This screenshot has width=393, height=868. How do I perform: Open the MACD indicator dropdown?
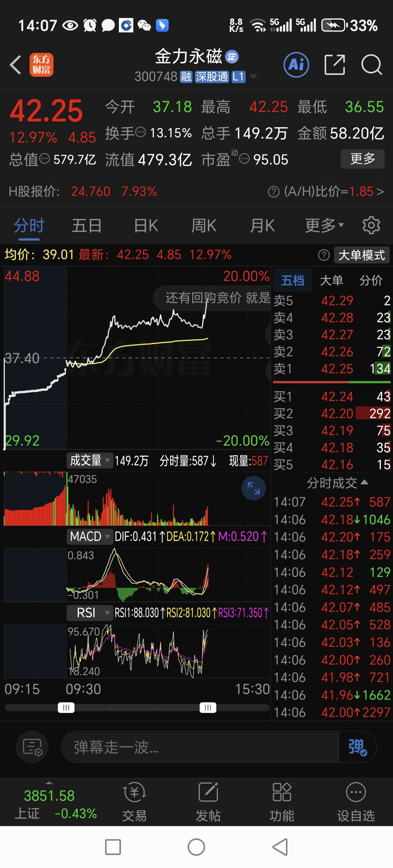(90, 536)
